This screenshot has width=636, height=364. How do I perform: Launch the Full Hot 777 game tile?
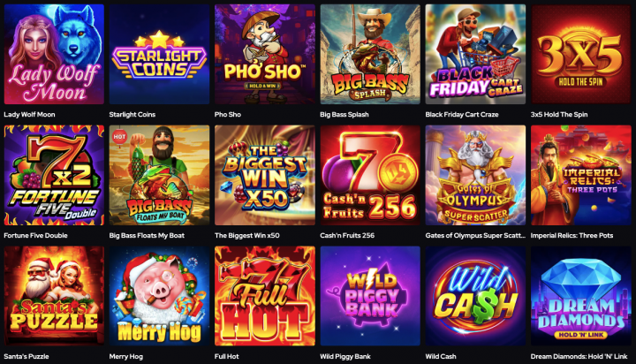tap(265, 296)
